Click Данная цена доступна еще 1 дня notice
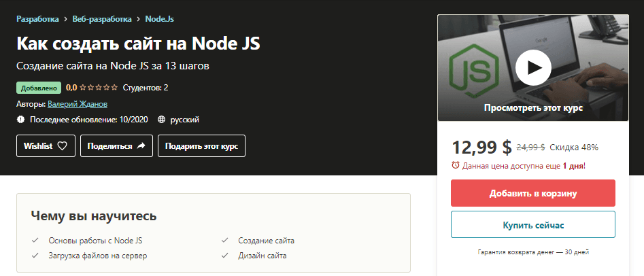Viewport: 644px width, 276px height. [524, 166]
